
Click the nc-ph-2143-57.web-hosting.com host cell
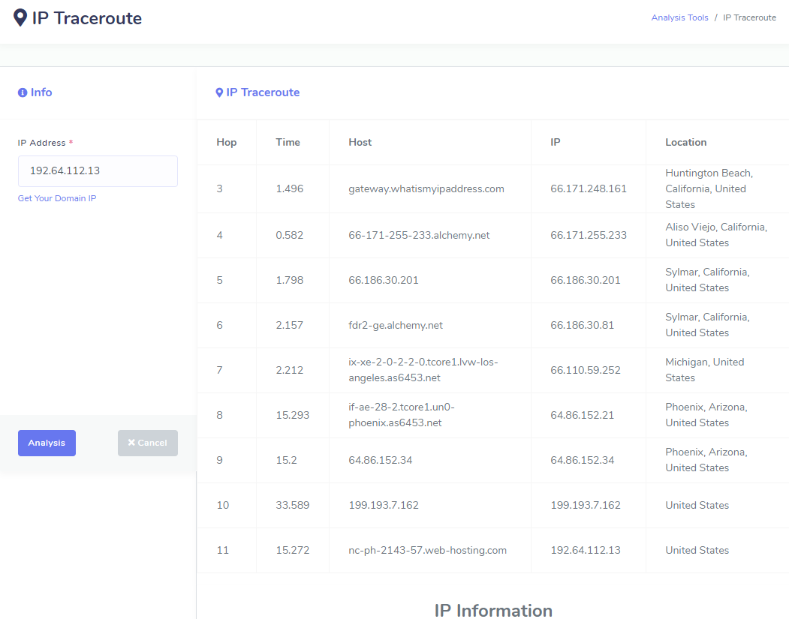click(427, 550)
